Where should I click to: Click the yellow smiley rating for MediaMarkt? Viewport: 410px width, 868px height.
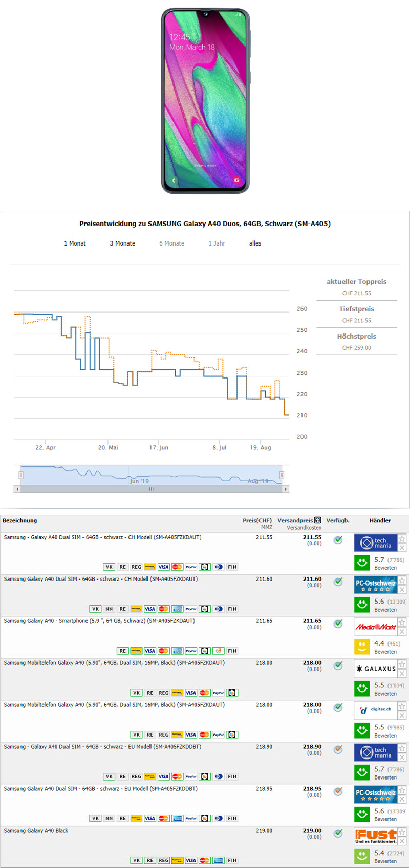pyautogui.click(x=362, y=647)
